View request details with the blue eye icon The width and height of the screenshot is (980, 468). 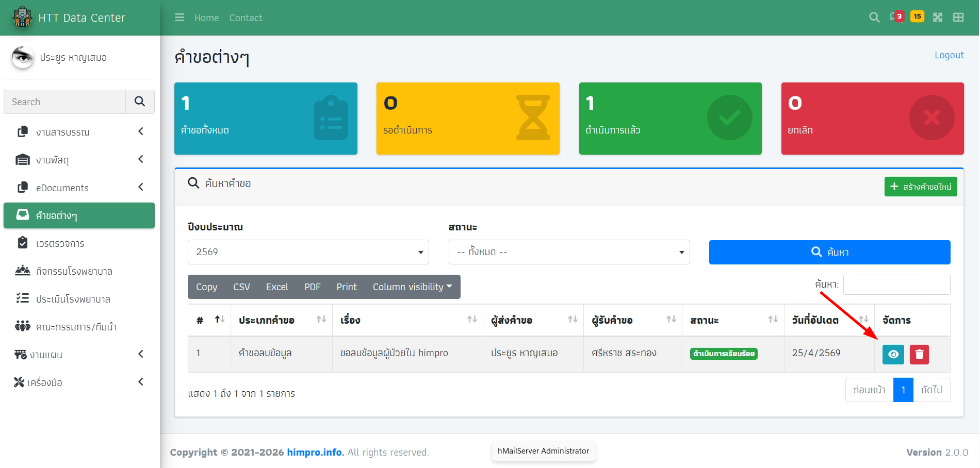coord(893,355)
